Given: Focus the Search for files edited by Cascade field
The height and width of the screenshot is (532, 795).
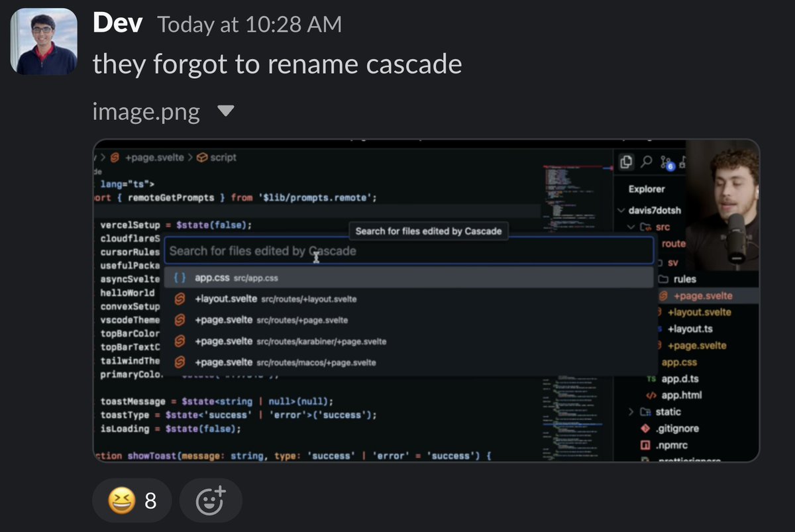Looking at the screenshot, I should pyautogui.click(x=409, y=251).
